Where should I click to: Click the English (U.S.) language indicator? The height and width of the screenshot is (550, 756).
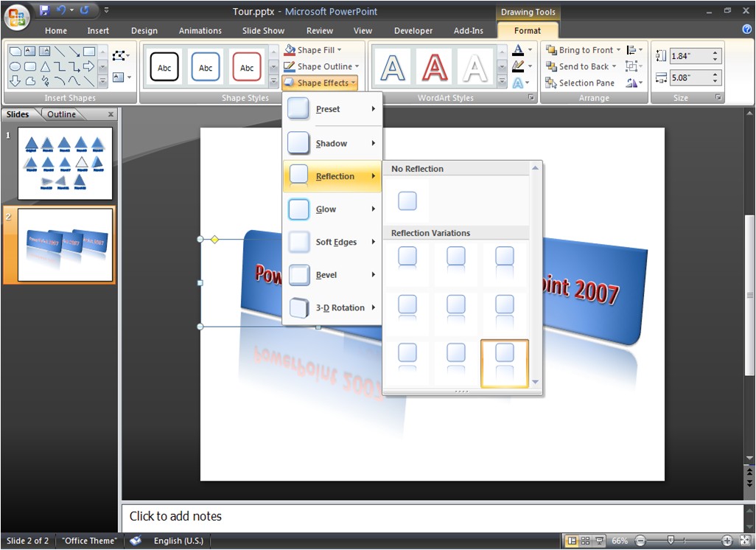pyautogui.click(x=178, y=541)
